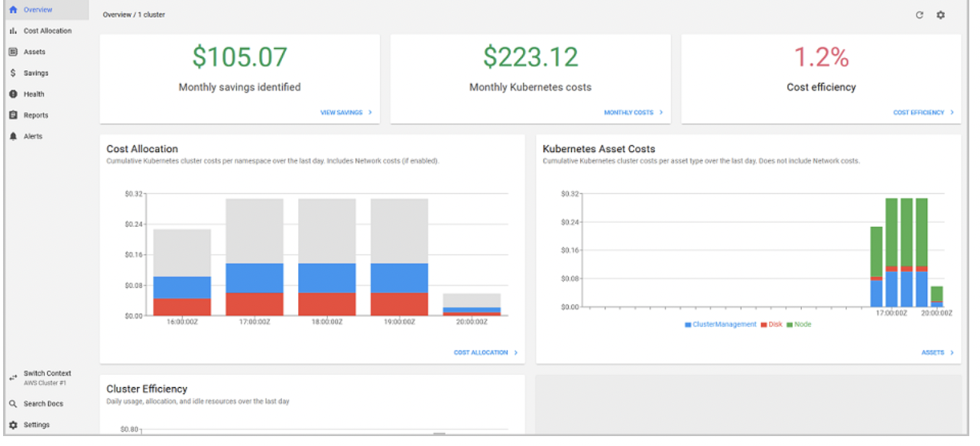
Task: Open the top-right settings gear icon
Action: tap(940, 15)
